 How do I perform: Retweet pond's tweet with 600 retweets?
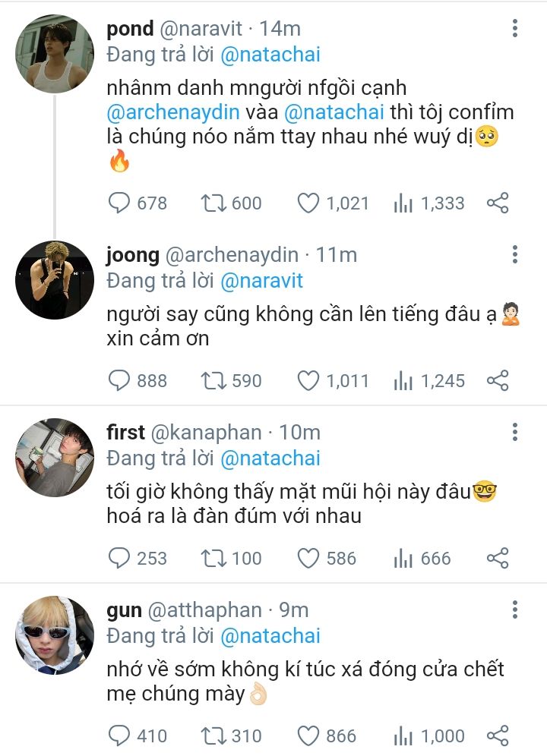tap(213, 203)
